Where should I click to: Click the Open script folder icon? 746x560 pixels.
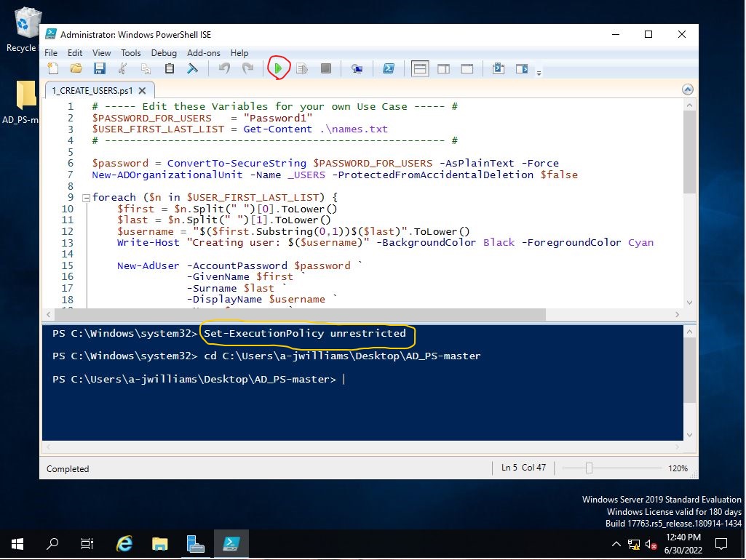tap(76, 69)
